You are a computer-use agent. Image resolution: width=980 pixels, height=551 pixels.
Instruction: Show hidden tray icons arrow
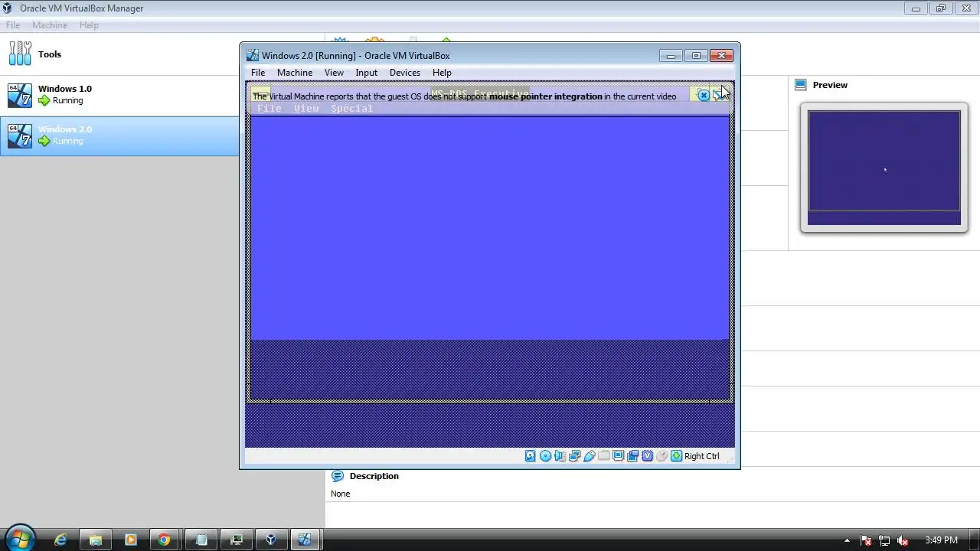click(847, 540)
